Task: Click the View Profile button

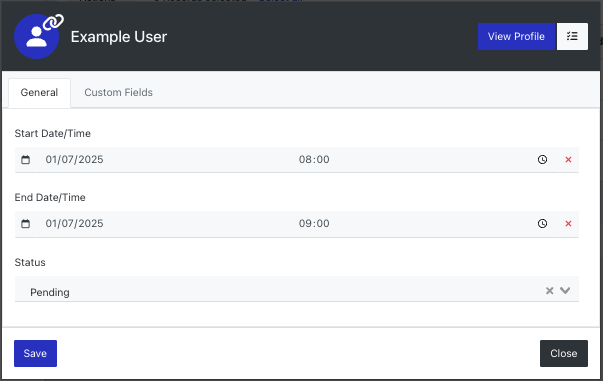Action: click(516, 37)
